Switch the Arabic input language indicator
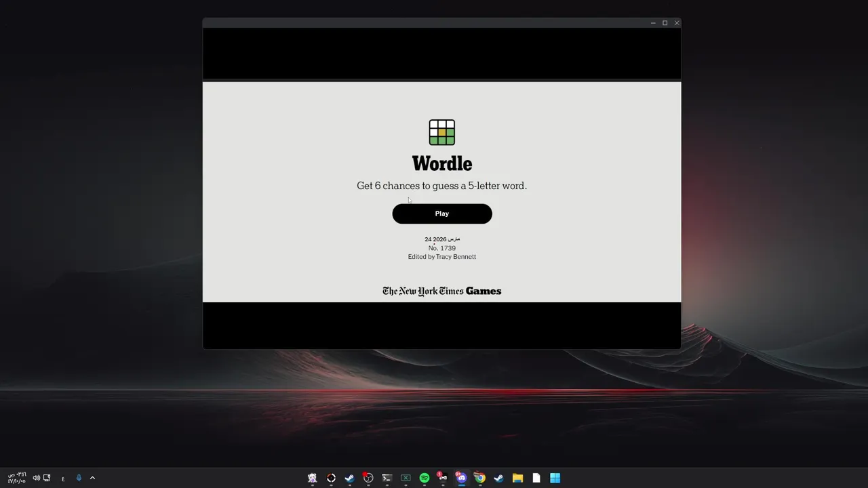 pyautogui.click(x=63, y=479)
